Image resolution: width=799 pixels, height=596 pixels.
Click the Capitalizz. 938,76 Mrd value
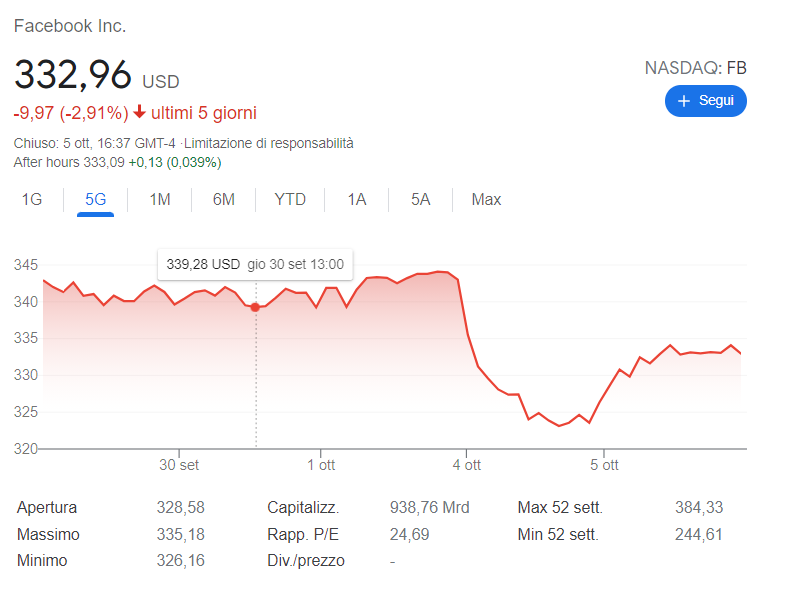(429, 508)
